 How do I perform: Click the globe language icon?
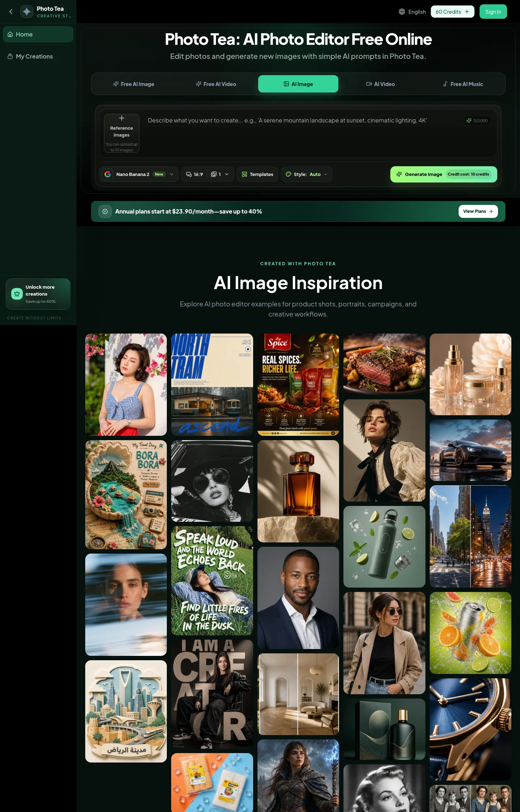pyautogui.click(x=402, y=12)
